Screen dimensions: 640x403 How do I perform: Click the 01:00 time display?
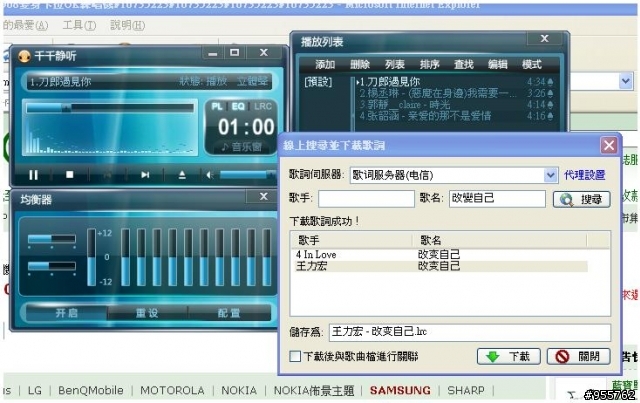click(246, 127)
